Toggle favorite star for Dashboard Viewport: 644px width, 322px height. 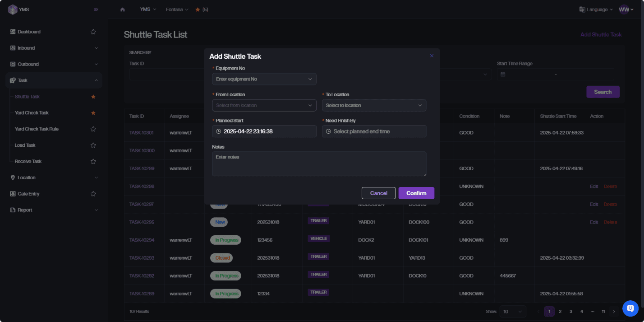(93, 32)
